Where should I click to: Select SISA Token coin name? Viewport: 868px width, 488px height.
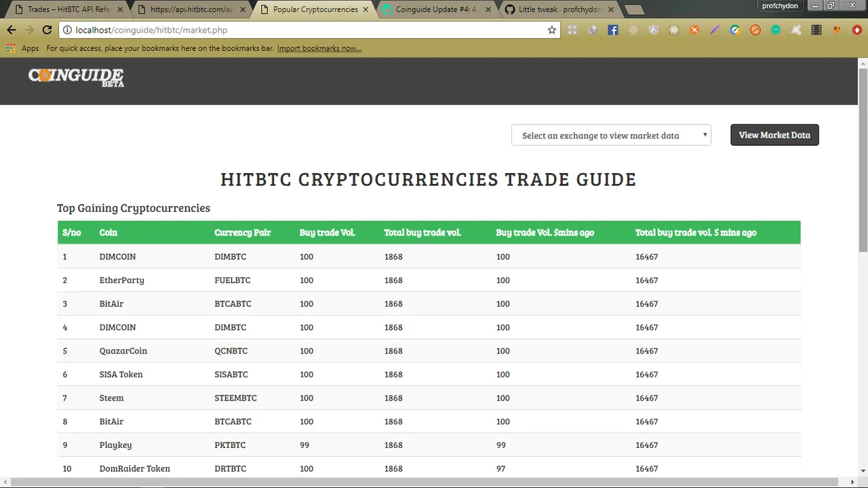click(121, 375)
